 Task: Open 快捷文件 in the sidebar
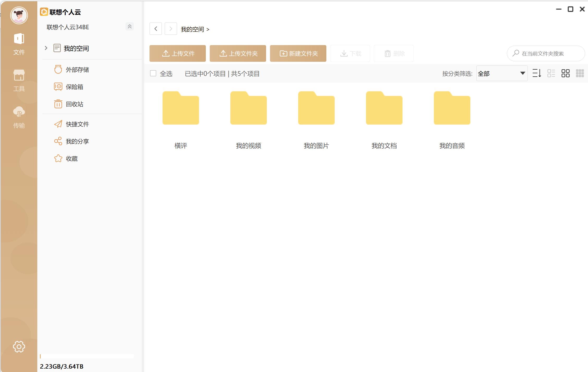point(77,124)
